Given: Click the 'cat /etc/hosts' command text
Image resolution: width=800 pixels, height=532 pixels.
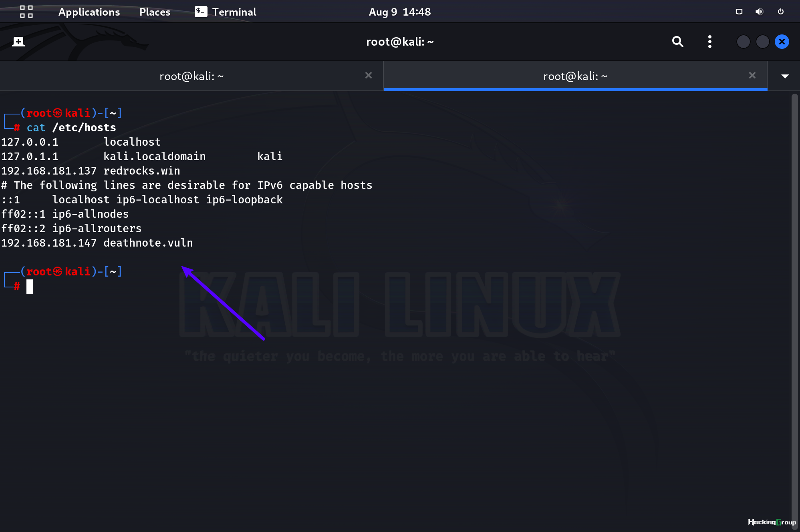Looking at the screenshot, I should (x=71, y=128).
